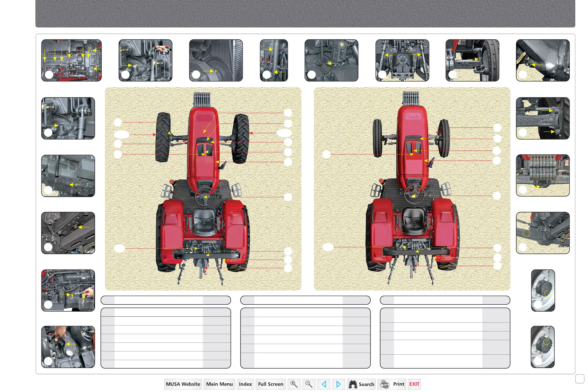
Task: Go to the next page with the right arrow
Action: coord(339,384)
